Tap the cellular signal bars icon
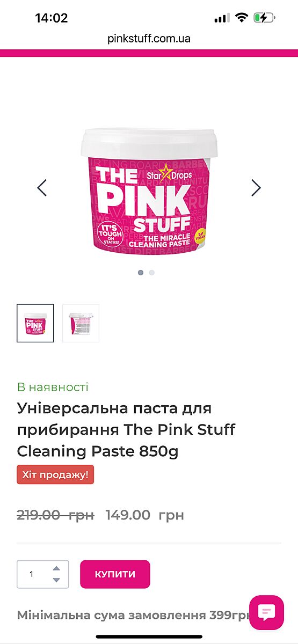 (222, 18)
